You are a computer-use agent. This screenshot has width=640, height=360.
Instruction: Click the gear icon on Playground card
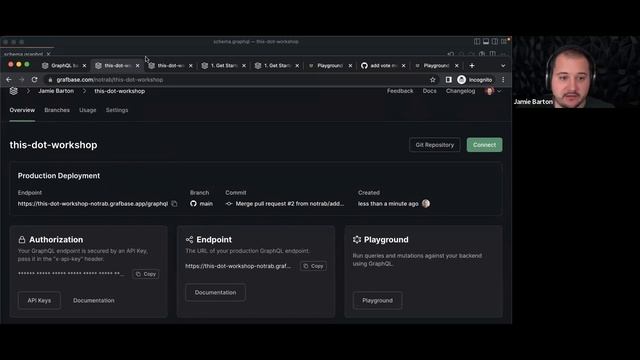pyautogui.click(x=357, y=240)
